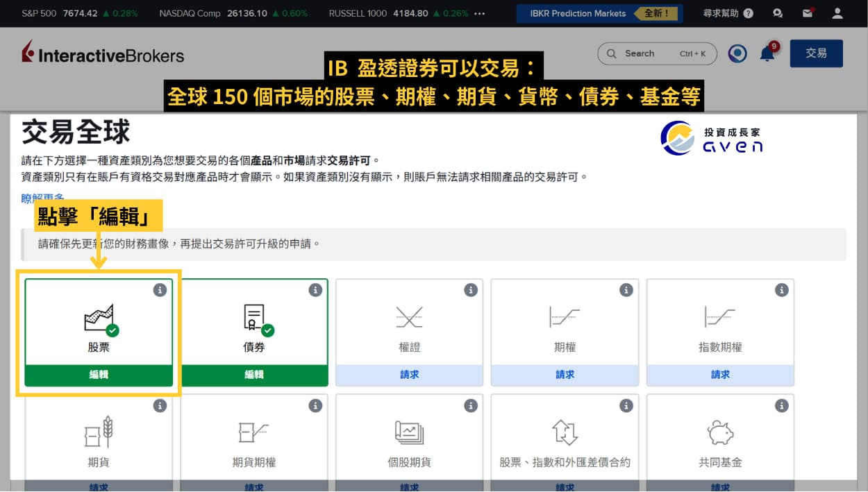Image resolution: width=868 pixels, height=492 pixels.
Task: Open the user account profile icon
Action: click(x=837, y=12)
